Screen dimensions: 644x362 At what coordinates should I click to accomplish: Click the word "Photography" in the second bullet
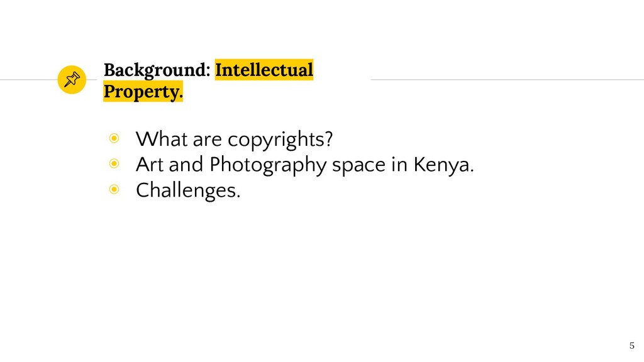pos(268,165)
